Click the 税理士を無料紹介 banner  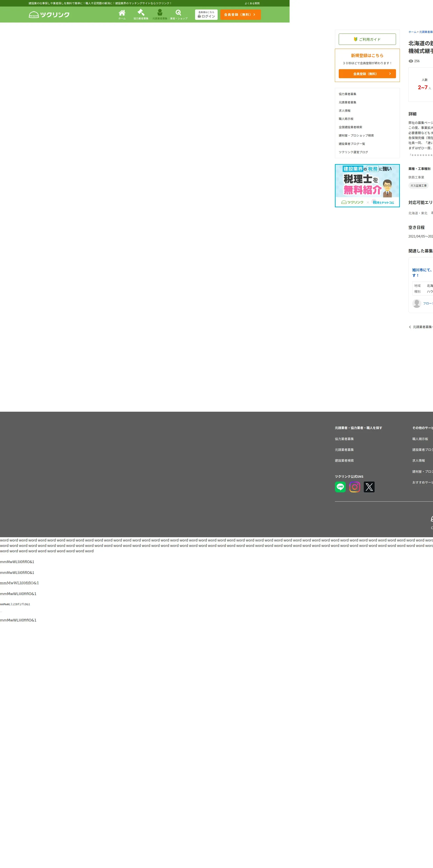point(367,185)
